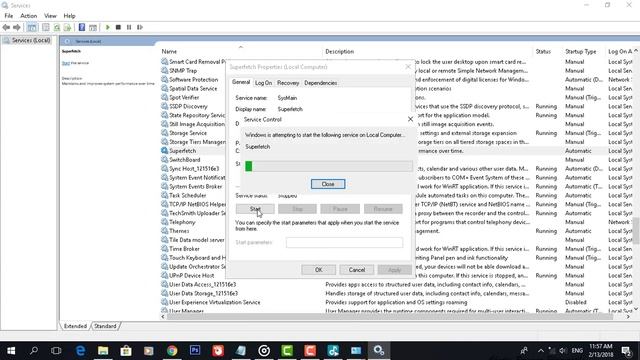Select the Task Scheduler service

[187, 196]
